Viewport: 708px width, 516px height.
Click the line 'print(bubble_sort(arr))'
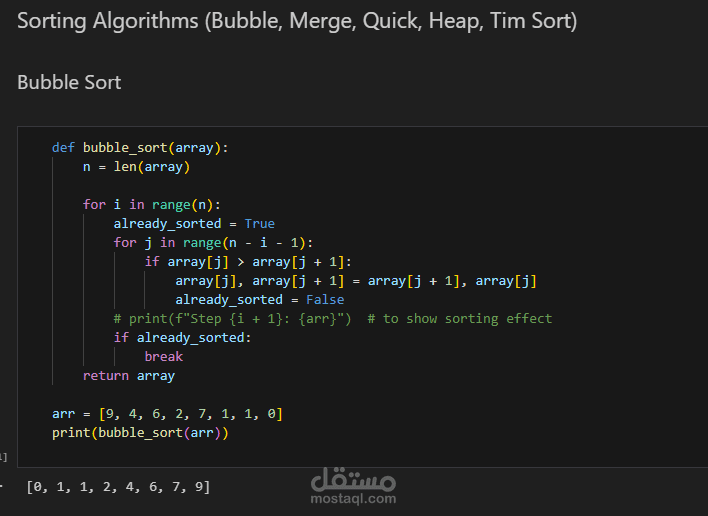tap(140, 433)
